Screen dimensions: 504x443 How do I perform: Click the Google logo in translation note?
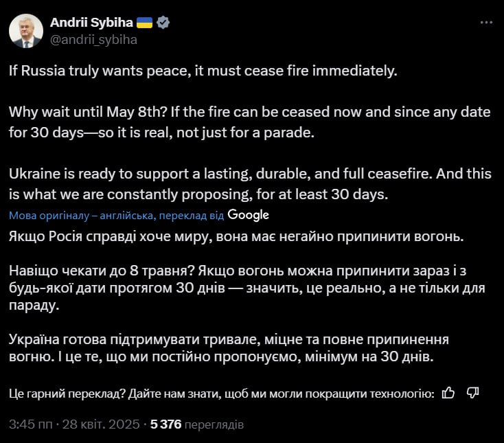[x=248, y=215]
